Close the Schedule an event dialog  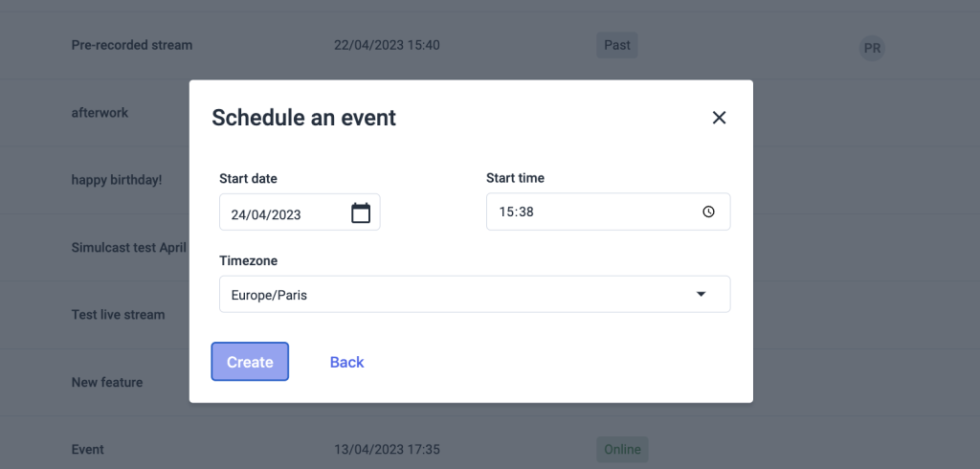click(x=720, y=118)
